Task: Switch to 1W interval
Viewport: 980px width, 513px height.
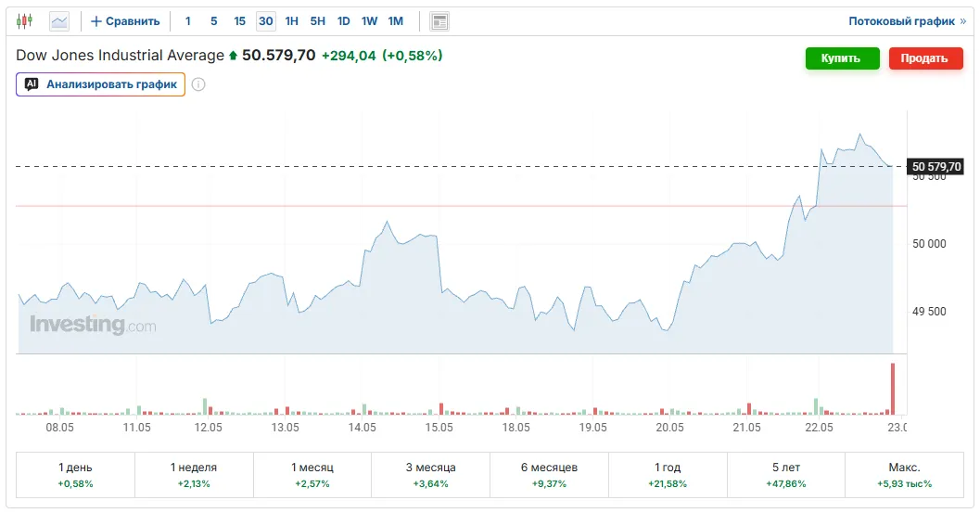Action: pos(369,21)
